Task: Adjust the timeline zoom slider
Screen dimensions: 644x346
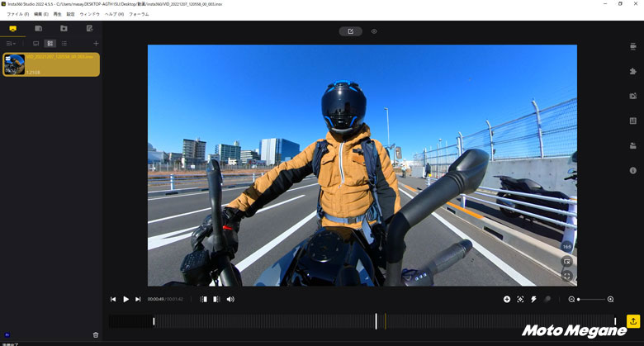Action: [580, 299]
